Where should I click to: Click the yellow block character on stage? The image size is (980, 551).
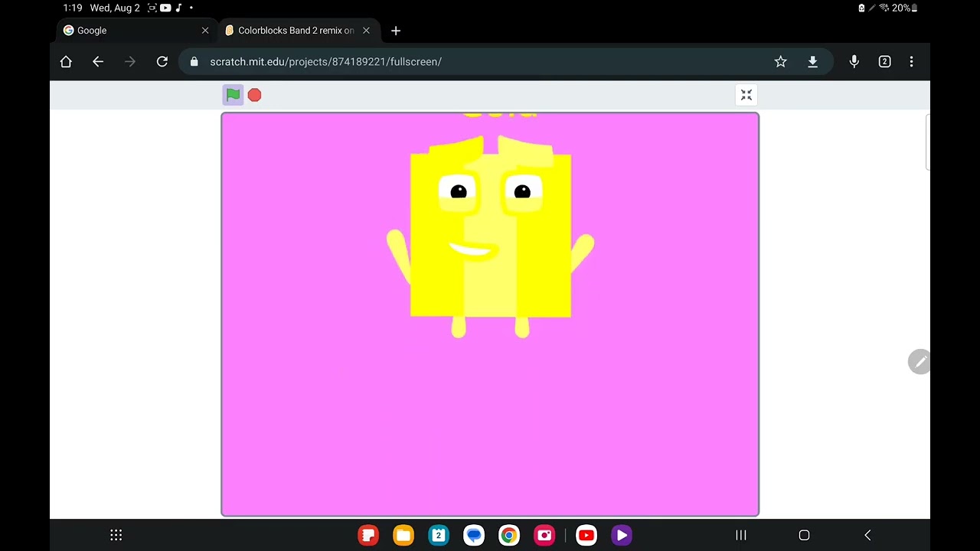[x=491, y=236]
